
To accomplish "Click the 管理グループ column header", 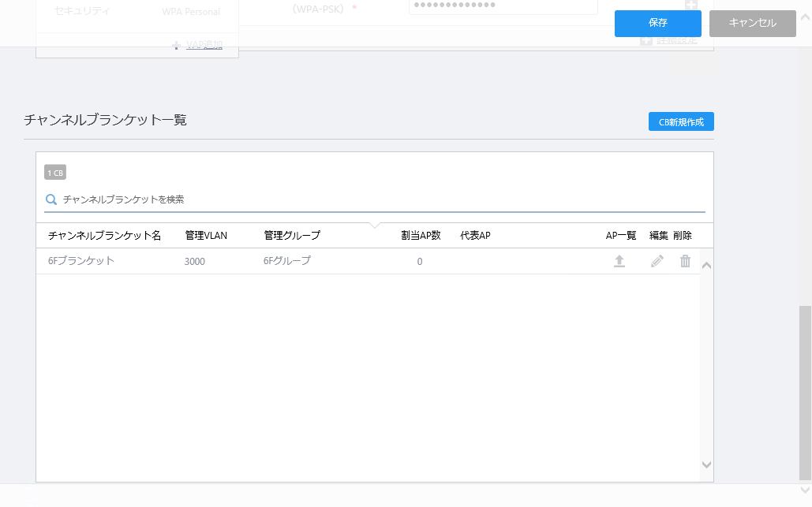I will pos(292,236).
